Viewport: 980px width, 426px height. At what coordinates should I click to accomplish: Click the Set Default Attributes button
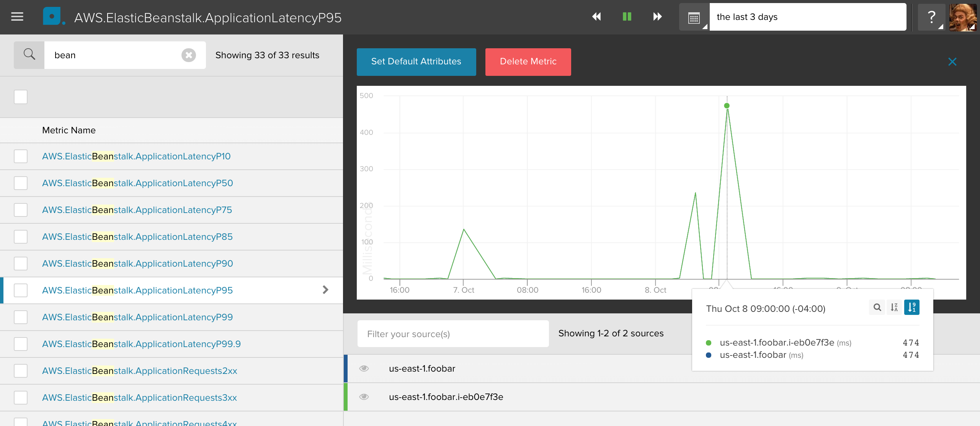pyautogui.click(x=416, y=62)
